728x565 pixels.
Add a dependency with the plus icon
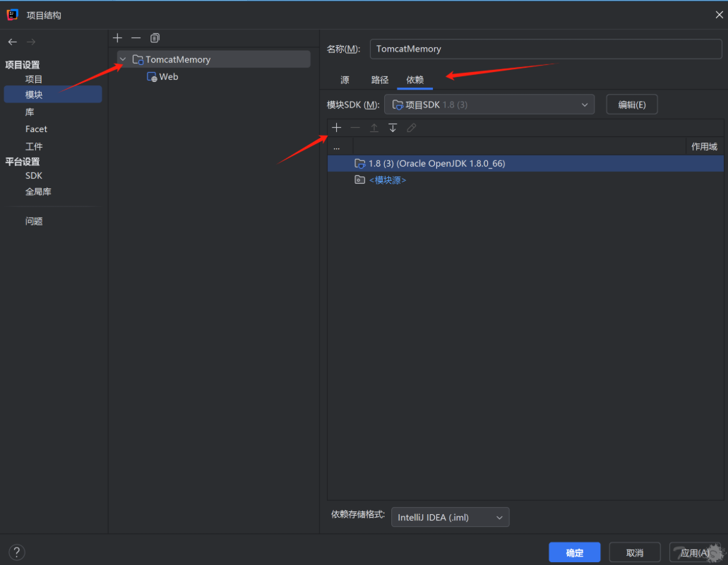[337, 128]
